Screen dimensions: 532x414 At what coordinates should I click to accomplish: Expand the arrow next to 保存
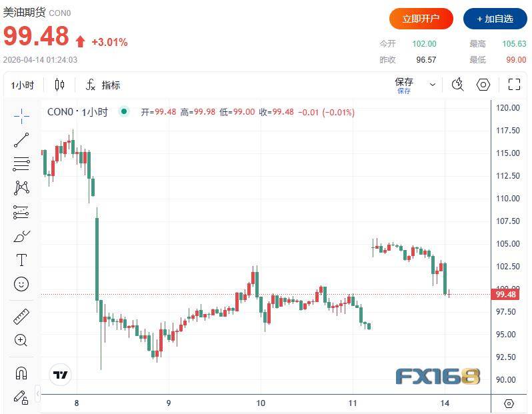(433, 85)
